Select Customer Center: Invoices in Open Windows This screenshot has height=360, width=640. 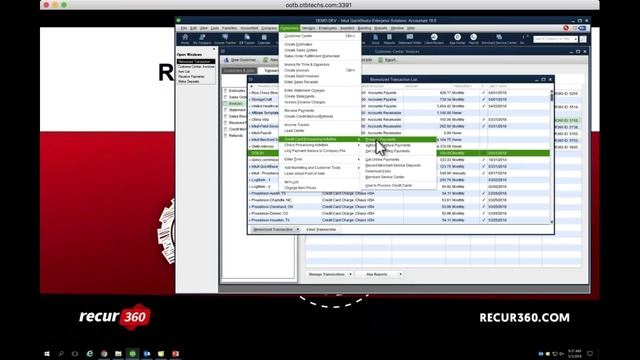click(196, 67)
